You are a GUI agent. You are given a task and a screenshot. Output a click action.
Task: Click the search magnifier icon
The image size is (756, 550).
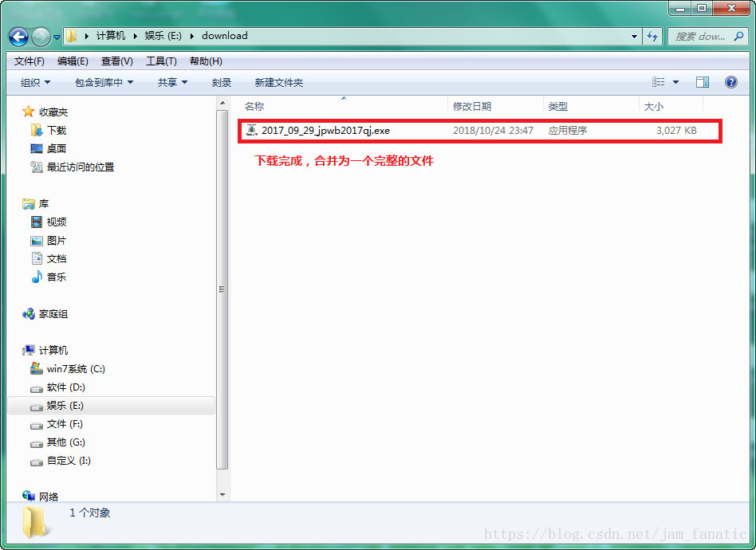pyautogui.click(x=738, y=36)
